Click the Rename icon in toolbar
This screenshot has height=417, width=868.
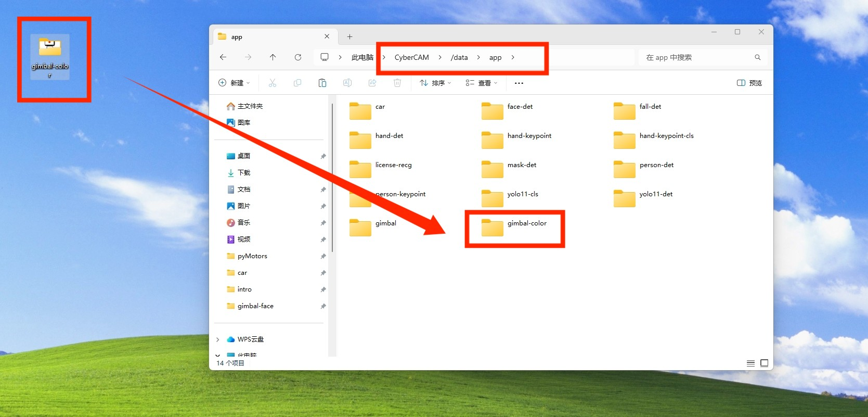(x=347, y=83)
